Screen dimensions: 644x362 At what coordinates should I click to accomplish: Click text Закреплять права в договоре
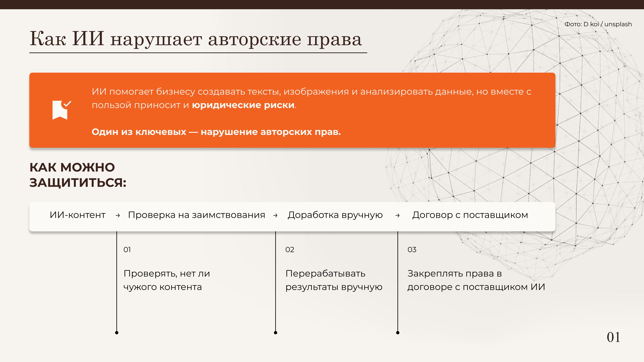coord(476,280)
